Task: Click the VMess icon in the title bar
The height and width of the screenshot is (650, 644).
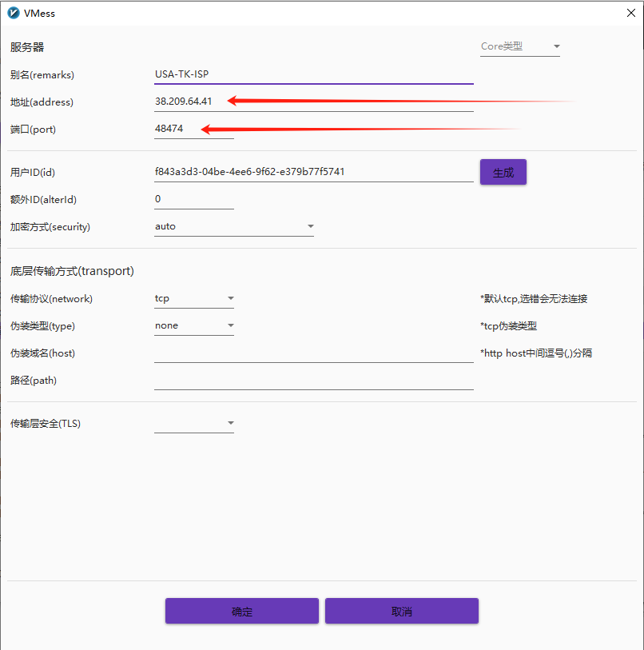Action: pos(14,13)
